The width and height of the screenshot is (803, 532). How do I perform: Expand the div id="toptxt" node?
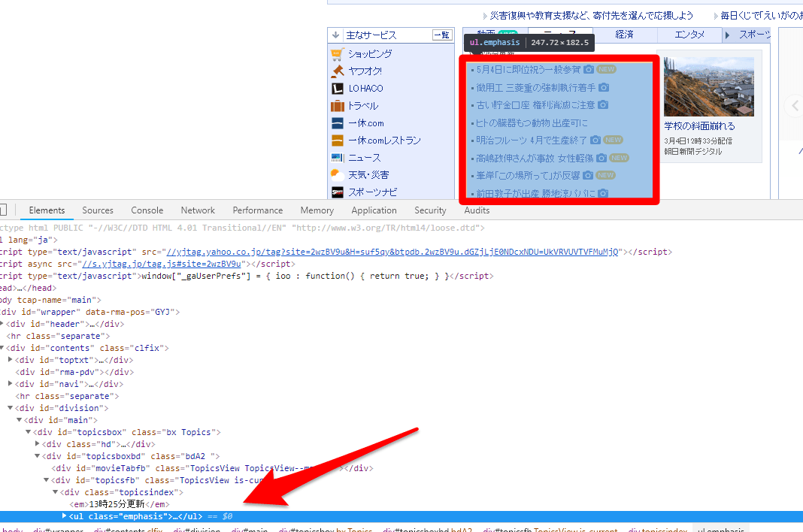point(11,359)
